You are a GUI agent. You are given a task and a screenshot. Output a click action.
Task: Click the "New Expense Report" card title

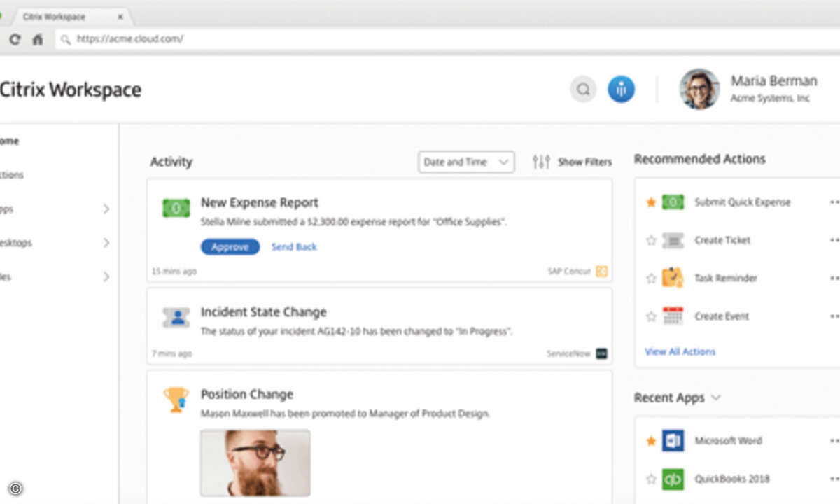pyautogui.click(x=260, y=202)
